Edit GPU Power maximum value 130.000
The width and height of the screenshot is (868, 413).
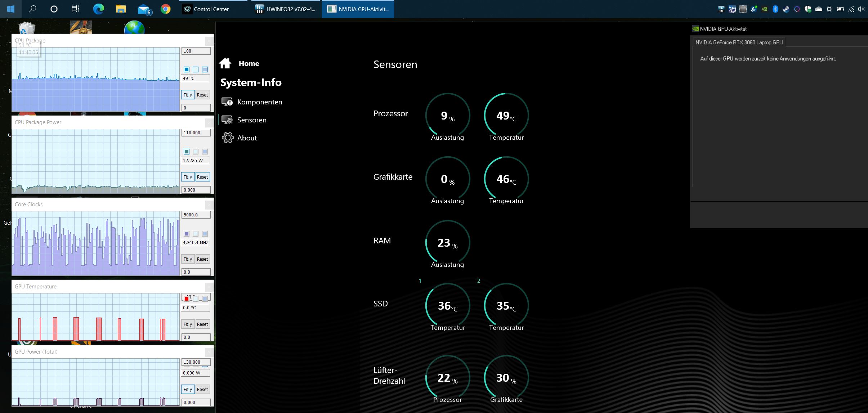pyautogui.click(x=196, y=362)
